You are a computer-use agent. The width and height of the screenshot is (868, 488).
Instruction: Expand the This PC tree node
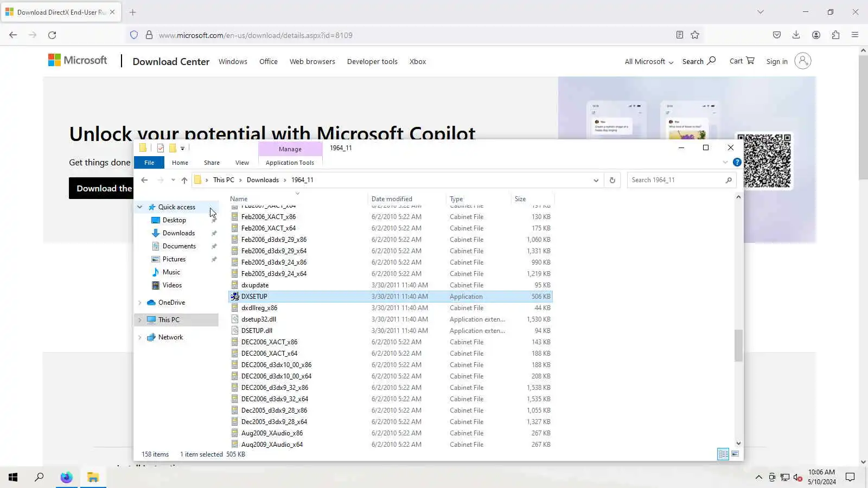tap(140, 320)
